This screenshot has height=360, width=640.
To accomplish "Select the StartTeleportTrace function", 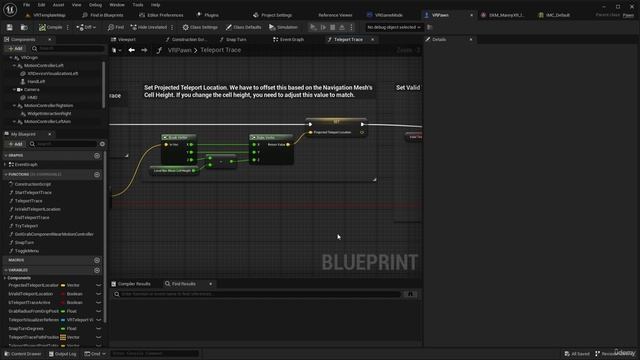I will [33, 193].
